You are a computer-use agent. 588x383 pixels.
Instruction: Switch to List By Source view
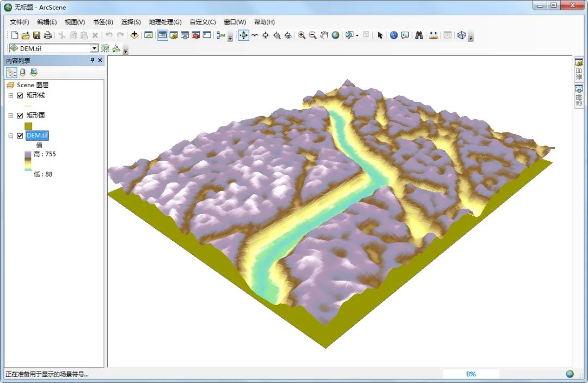tap(22, 72)
